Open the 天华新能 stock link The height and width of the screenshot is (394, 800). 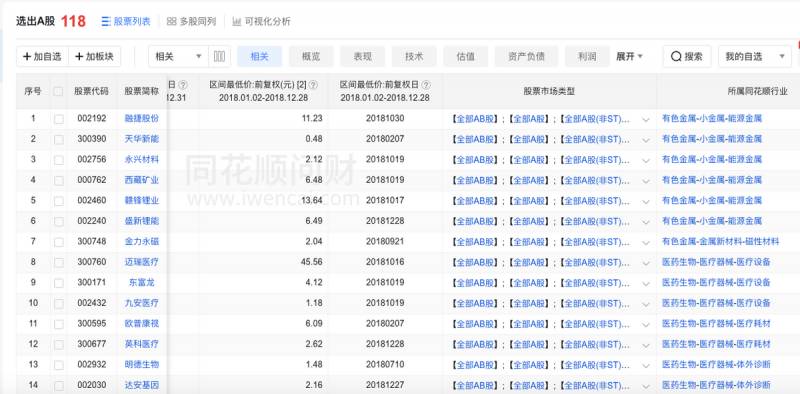(x=141, y=139)
